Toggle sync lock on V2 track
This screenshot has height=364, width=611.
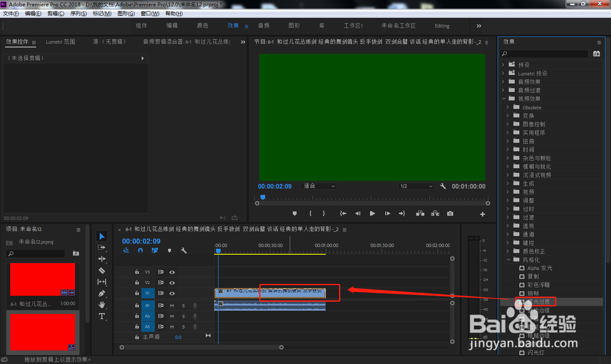(161, 283)
